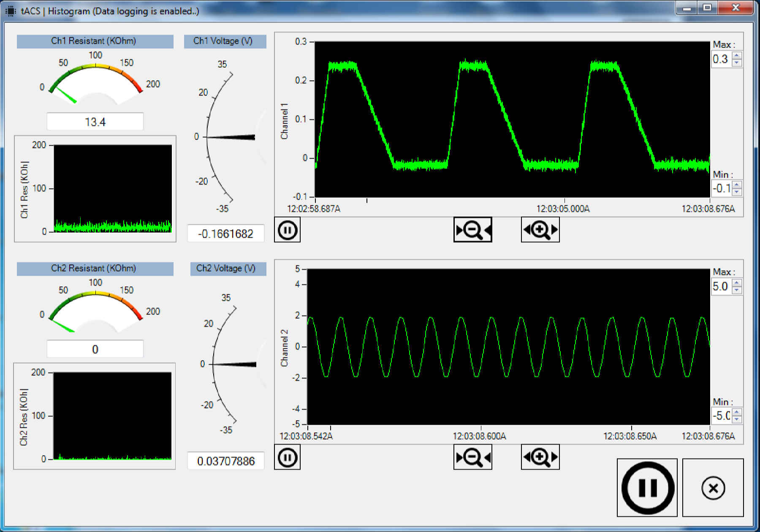Zoom in the Channel 2 time axis
Image resolution: width=760 pixels, height=532 pixels.
[540, 457]
